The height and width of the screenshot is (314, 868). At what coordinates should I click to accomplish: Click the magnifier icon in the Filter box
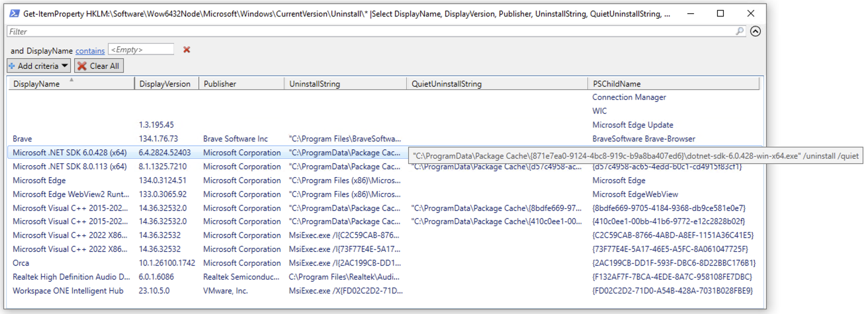(740, 31)
